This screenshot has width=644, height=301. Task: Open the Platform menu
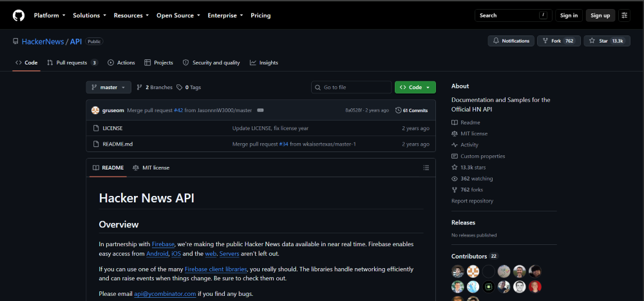click(50, 15)
